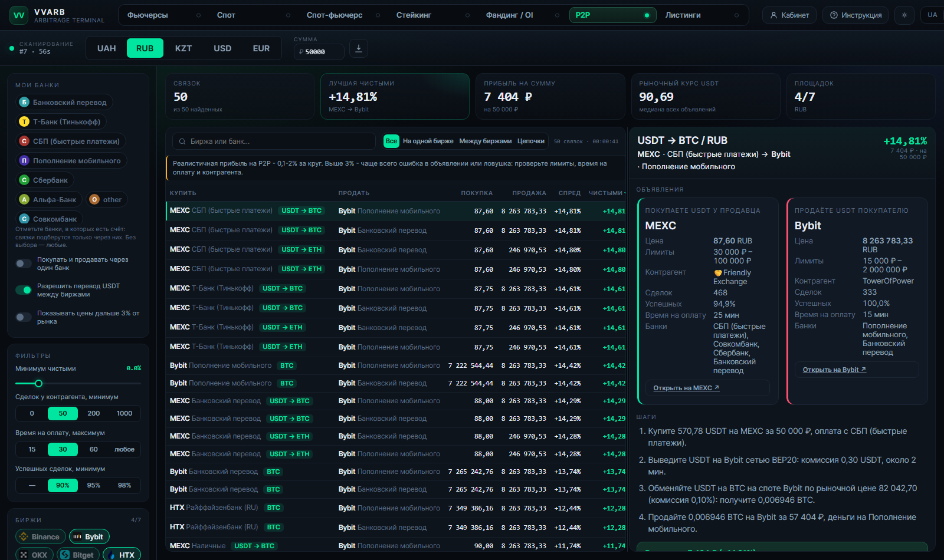Disable 'Разрешить перевод USDT между биржами' switch
Screen dimensions: 944x560
(x=24, y=290)
